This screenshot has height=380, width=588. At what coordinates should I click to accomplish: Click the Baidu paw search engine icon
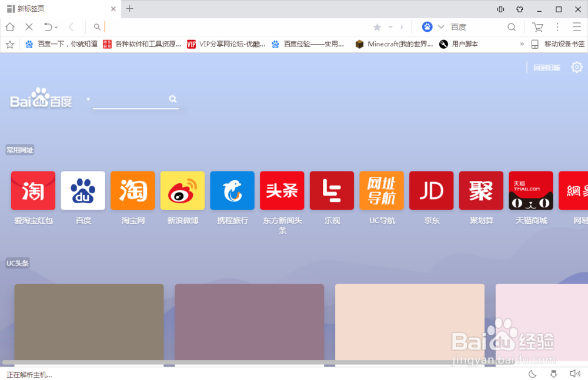427,26
